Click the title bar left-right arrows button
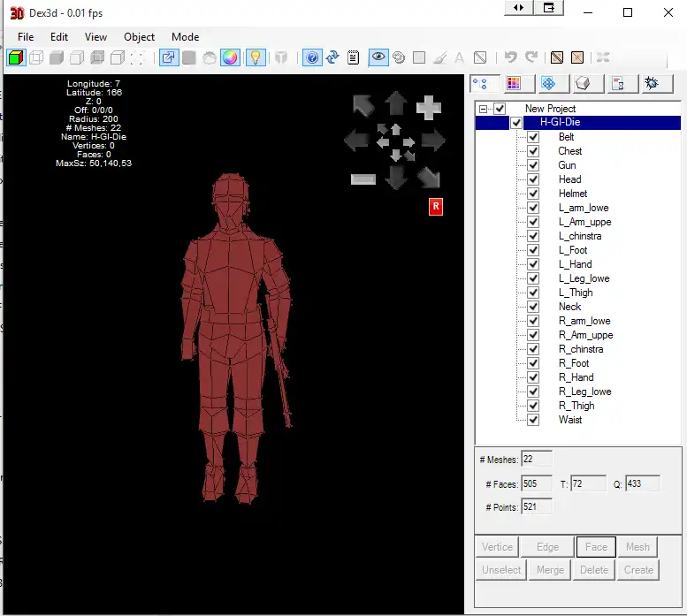 [518, 7]
